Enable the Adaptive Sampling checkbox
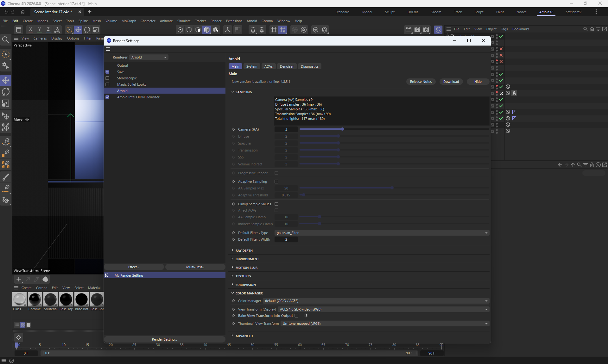Image resolution: width=608 pixels, height=364 pixels. (276, 182)
